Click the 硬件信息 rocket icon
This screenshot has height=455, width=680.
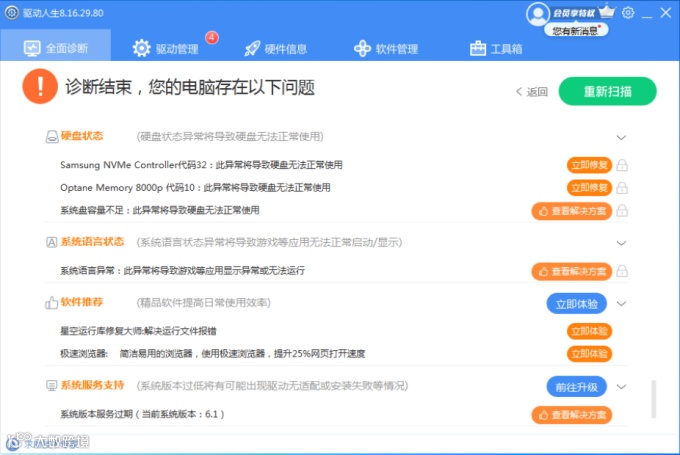(252, 49)
